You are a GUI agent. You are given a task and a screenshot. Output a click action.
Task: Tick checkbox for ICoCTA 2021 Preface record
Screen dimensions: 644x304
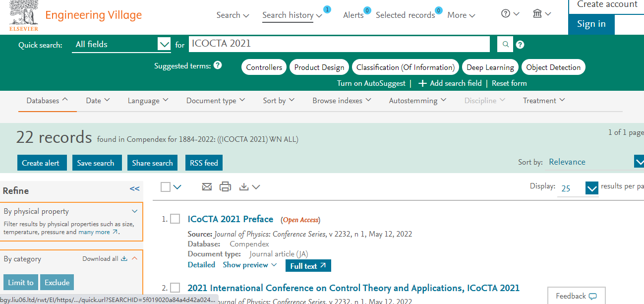[x=175, y=219]
